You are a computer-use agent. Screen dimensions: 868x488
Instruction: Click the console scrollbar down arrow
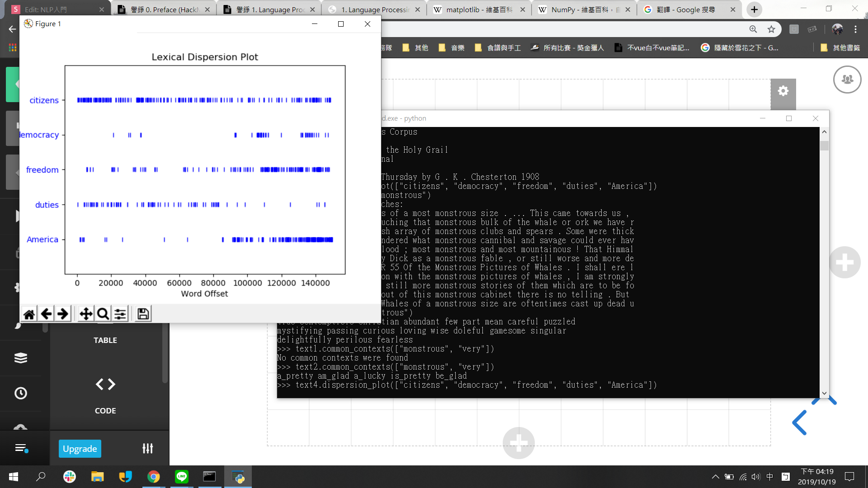click(824, 393)
